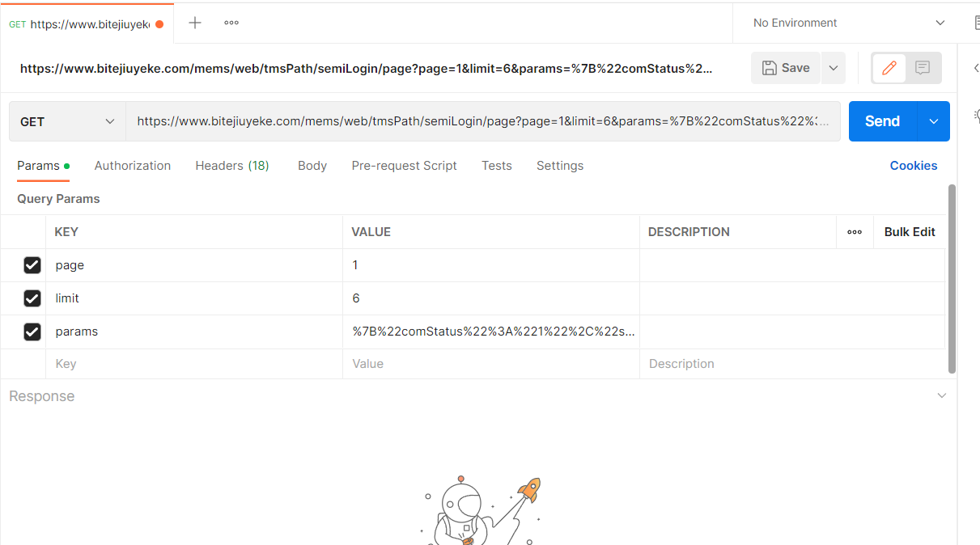This screenshot has width=980, height=545.
Task: Click Bulk Edit
Action: pos(910,232)
